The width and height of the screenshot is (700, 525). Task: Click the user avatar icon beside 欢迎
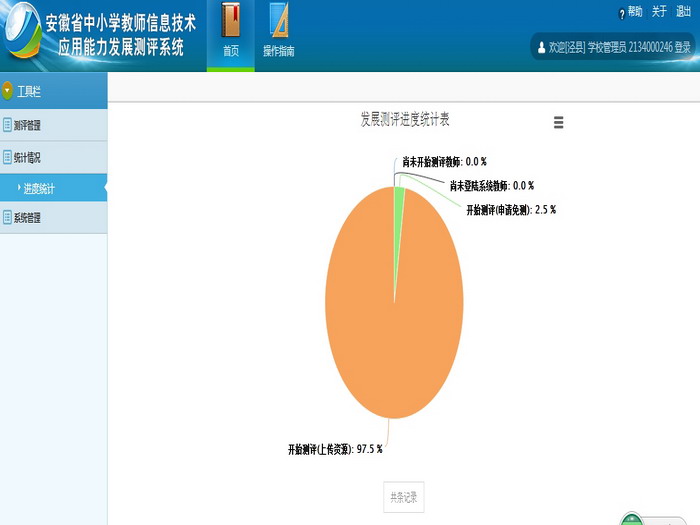541,47
